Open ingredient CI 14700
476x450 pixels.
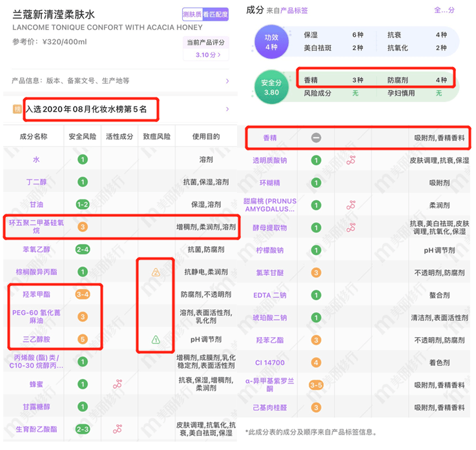click(x=270, y=363)
